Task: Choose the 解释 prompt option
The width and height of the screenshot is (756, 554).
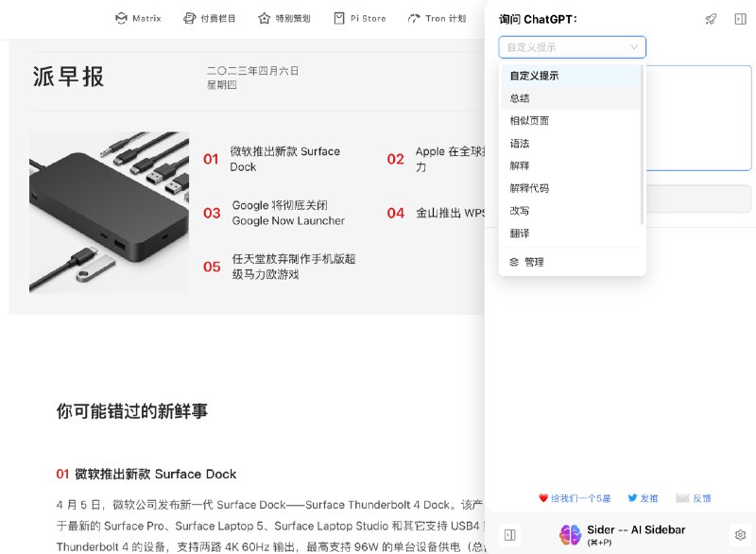Action: 571,165
